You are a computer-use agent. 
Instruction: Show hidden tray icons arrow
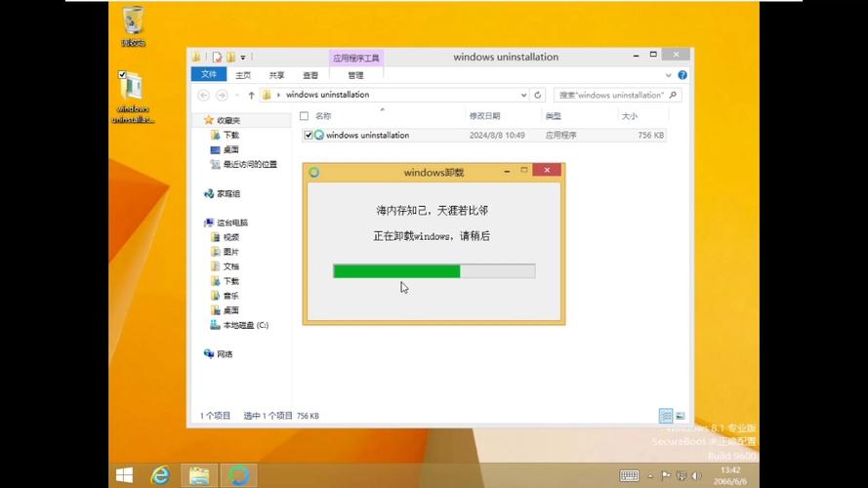650,476
